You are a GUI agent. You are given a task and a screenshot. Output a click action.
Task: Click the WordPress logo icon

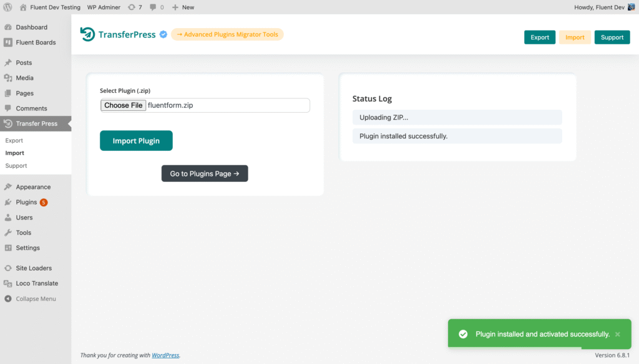[x=7, y=7]
